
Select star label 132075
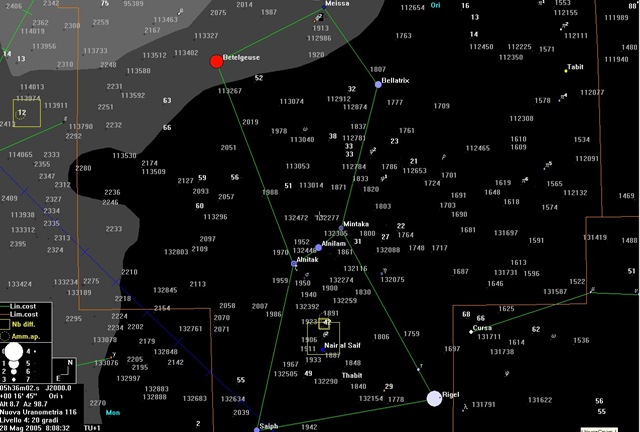[x=393, y=280]
